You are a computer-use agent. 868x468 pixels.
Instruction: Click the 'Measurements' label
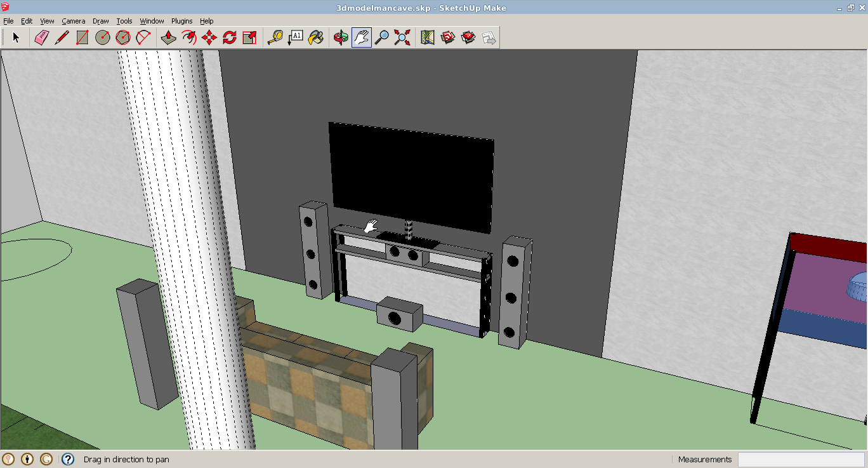[705, 459]
